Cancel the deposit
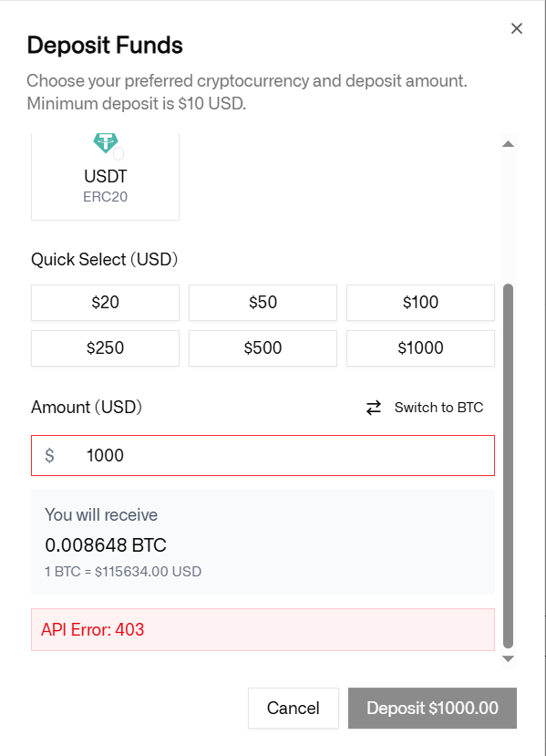Image resolution: width=546 pixels, height=756 pixels. 293,708
